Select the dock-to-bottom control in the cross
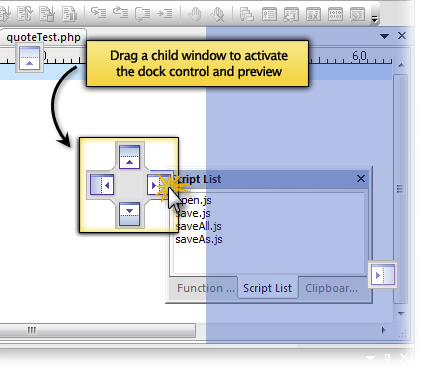423x370 pixels. 129,214
